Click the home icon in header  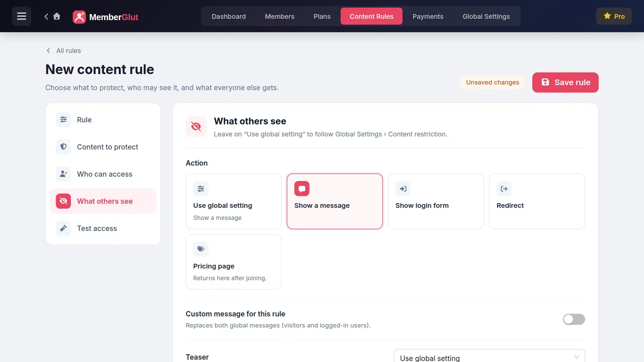click(57, 16)
